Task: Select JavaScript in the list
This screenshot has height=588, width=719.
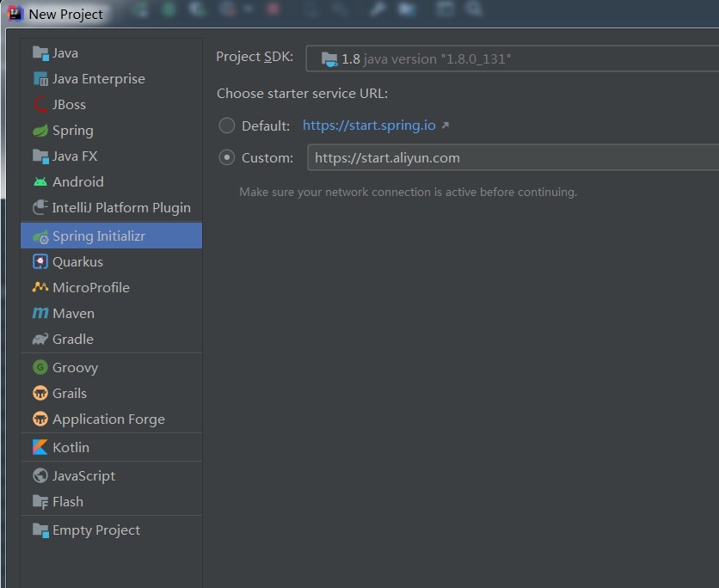Action: [112, 475]
